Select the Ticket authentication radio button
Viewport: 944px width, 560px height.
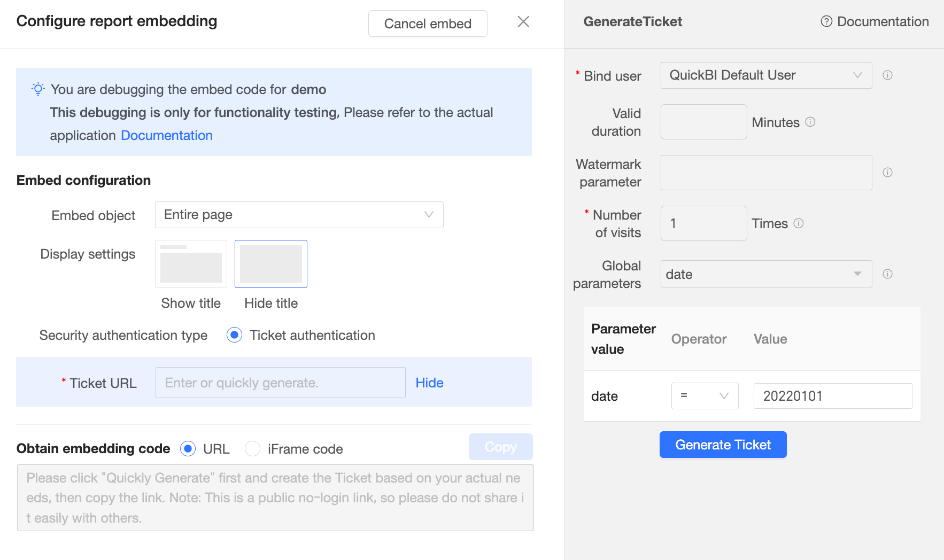pos(234,335)
